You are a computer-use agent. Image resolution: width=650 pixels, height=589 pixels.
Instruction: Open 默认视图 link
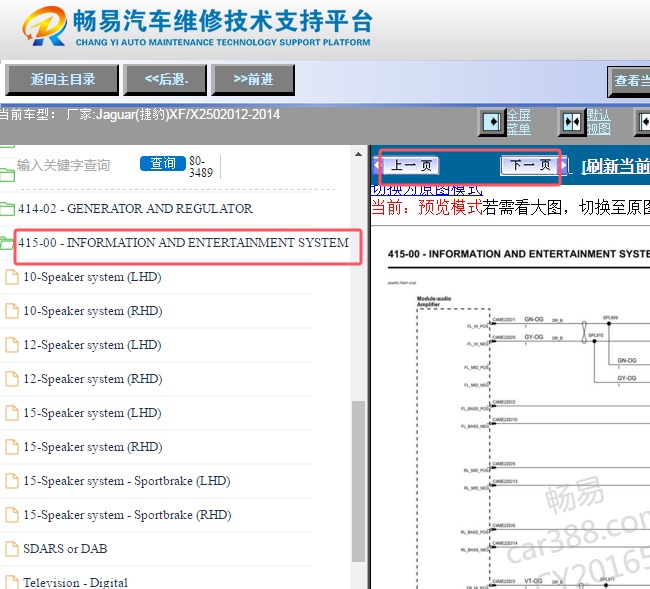pyautogui.click(x=599, y=122)
